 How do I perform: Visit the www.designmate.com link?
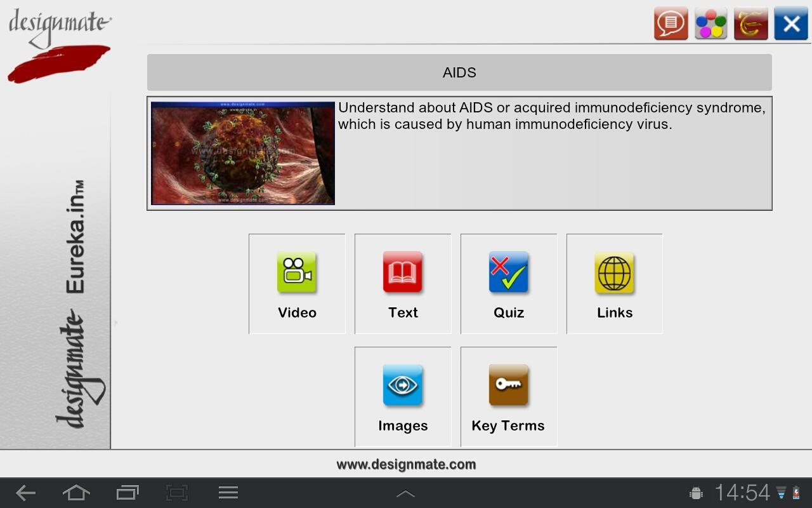[406, 464]
